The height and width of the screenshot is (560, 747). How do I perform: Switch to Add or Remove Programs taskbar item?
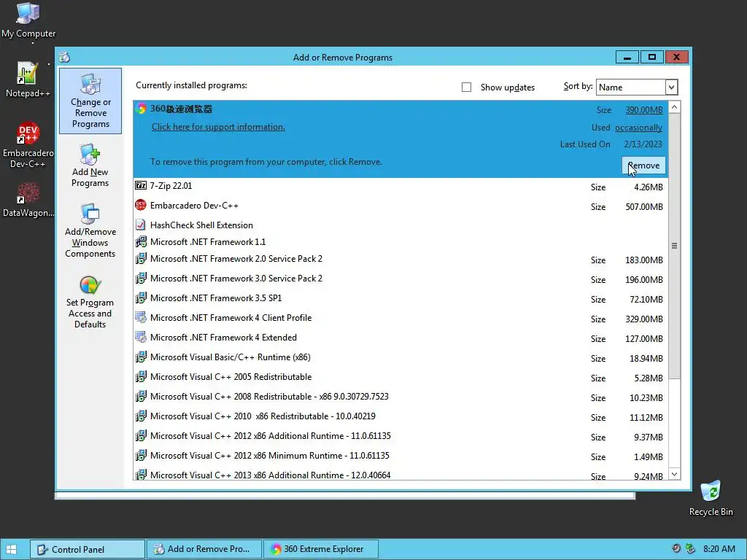204,549
